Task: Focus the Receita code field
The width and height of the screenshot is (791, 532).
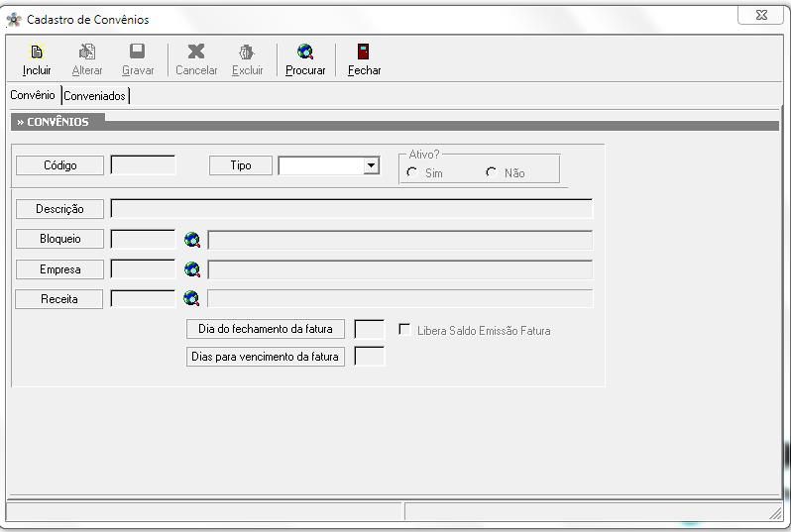Action: [x=144, y=298]
